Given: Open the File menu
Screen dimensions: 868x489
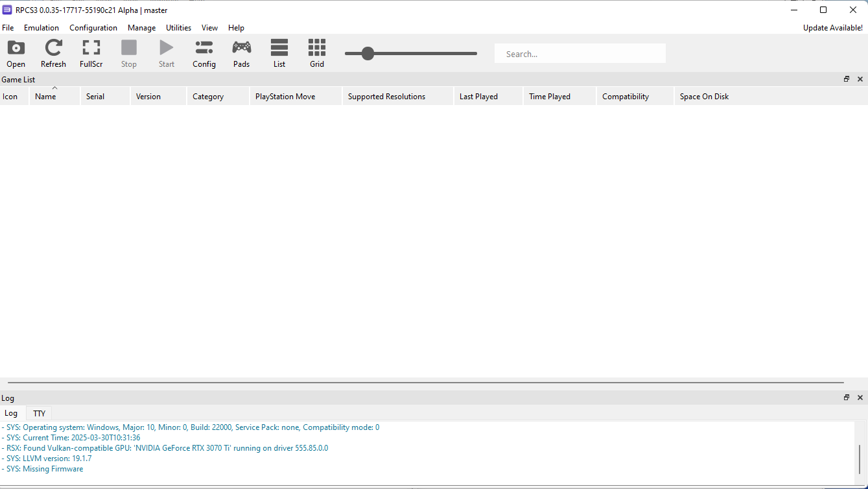Looking at the screenshot, I should click(8, 28).
